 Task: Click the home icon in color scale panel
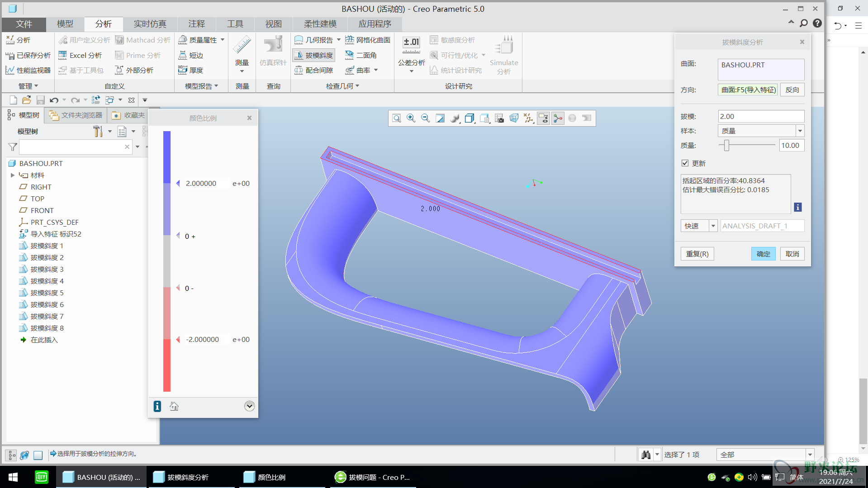(x=174, y=406)
